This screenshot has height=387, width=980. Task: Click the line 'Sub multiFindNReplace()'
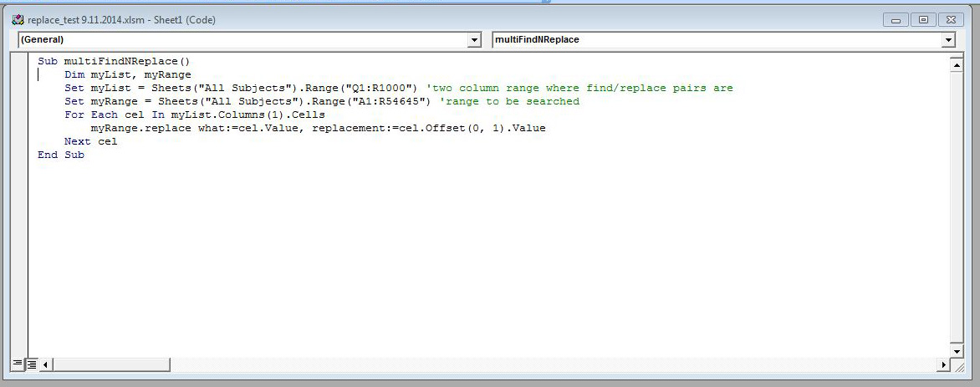[x=113, y=61]
